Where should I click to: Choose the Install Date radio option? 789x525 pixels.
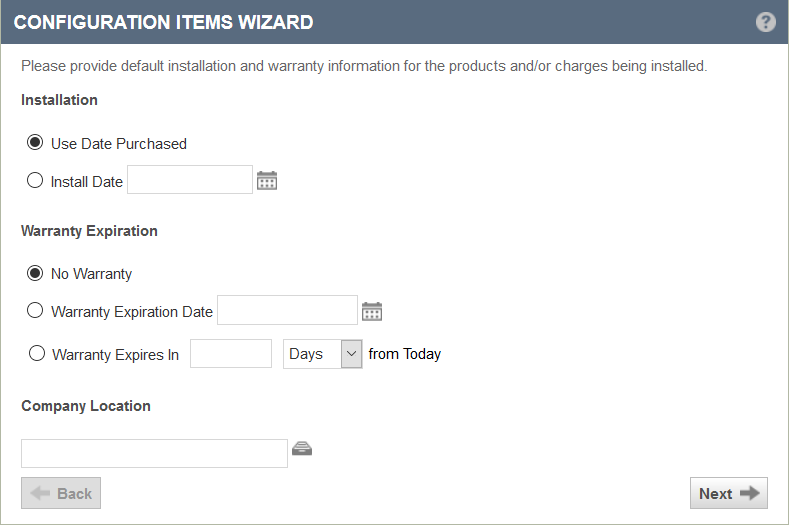tap(35, 180)
